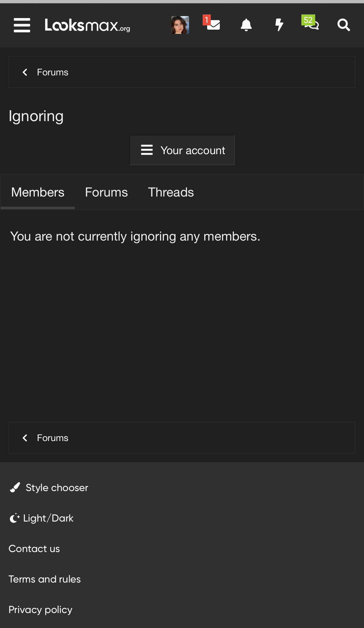Go to Forums via top breadcrumb
Viewport: 364px width, 628px height.
click(53, 72)
